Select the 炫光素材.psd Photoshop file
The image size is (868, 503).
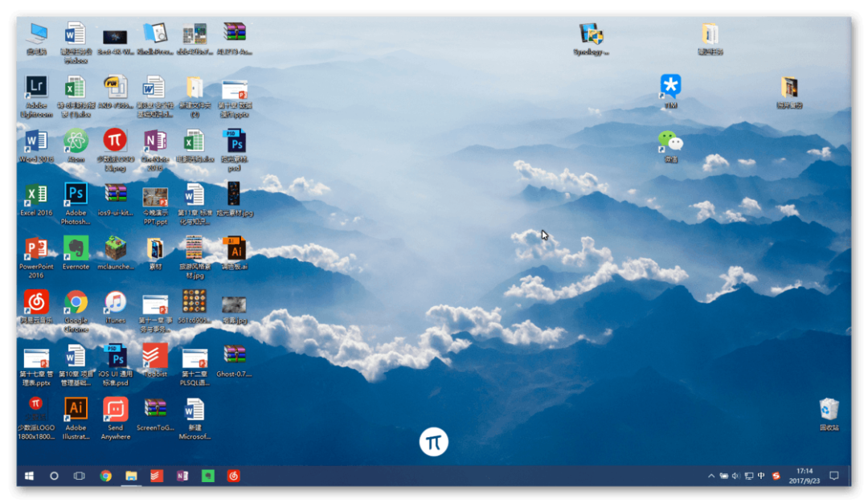[234, 150]
